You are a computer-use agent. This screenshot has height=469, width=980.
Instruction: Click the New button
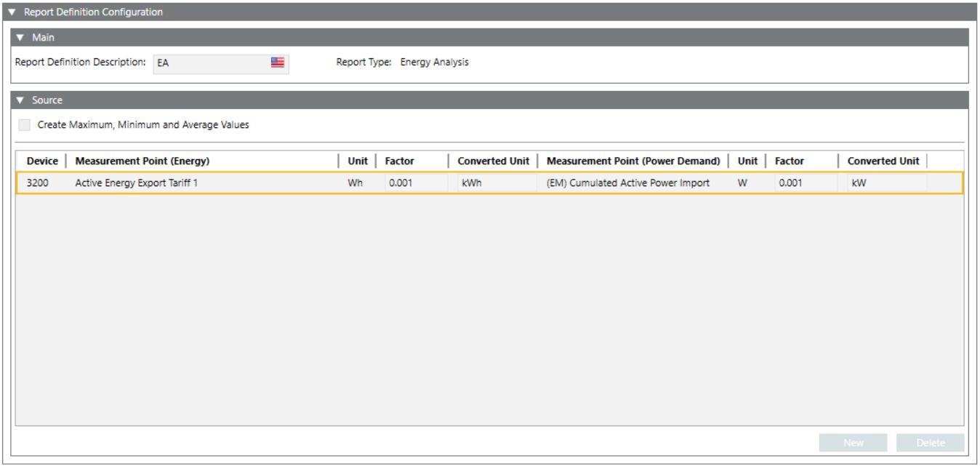point(853,443)
